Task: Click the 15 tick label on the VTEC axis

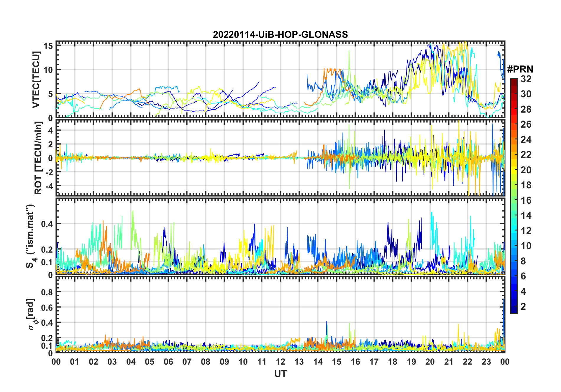Action: 48,46
